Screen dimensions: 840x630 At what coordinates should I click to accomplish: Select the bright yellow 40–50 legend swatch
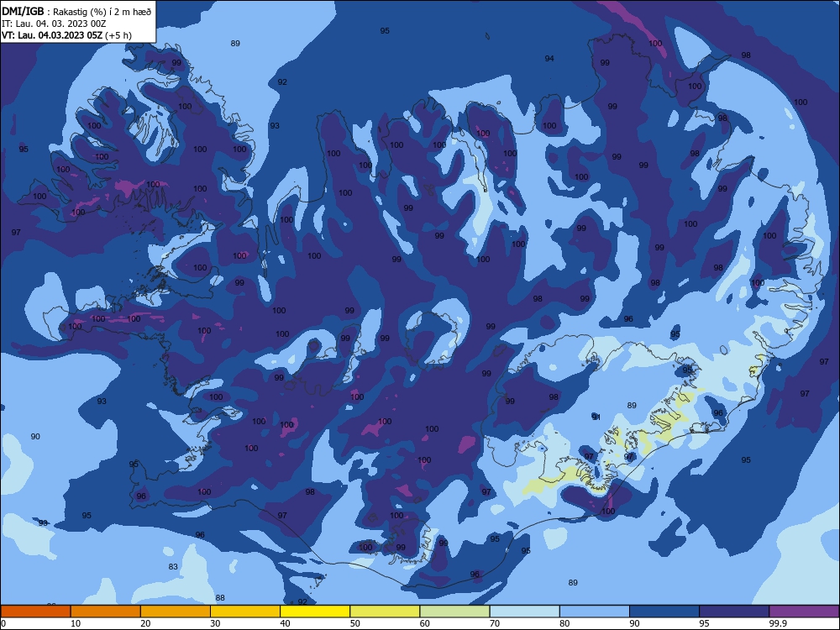point(315,612)
